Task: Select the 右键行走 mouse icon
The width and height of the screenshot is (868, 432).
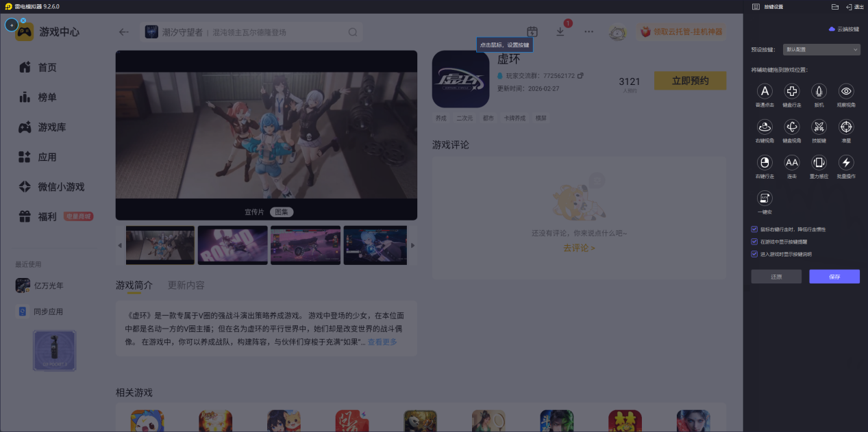Action: (x=765, y=162)
